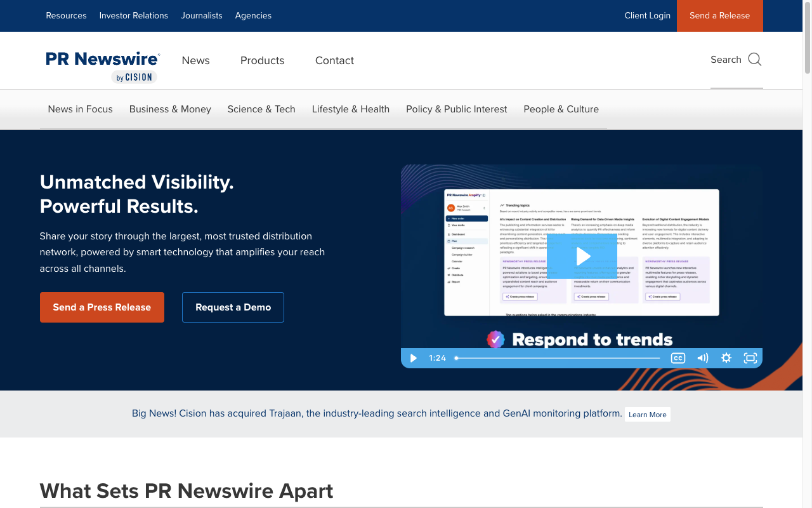Open the PR Newswire logo homepage
The image size is (812, 508).
(103, 67)
